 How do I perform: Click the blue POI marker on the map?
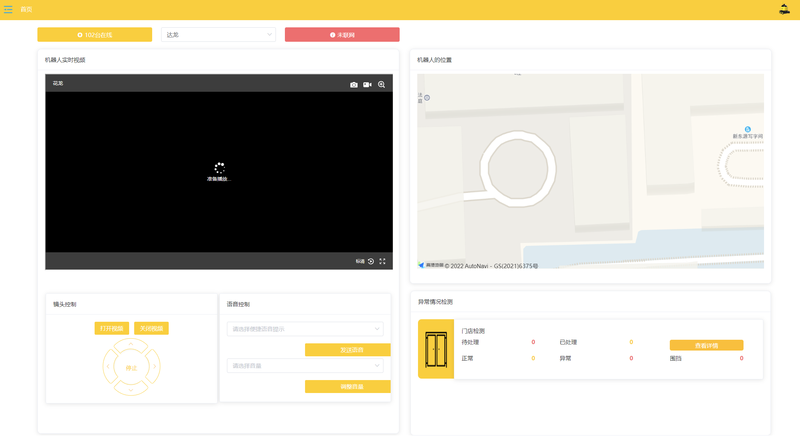[x=747, y=129]
